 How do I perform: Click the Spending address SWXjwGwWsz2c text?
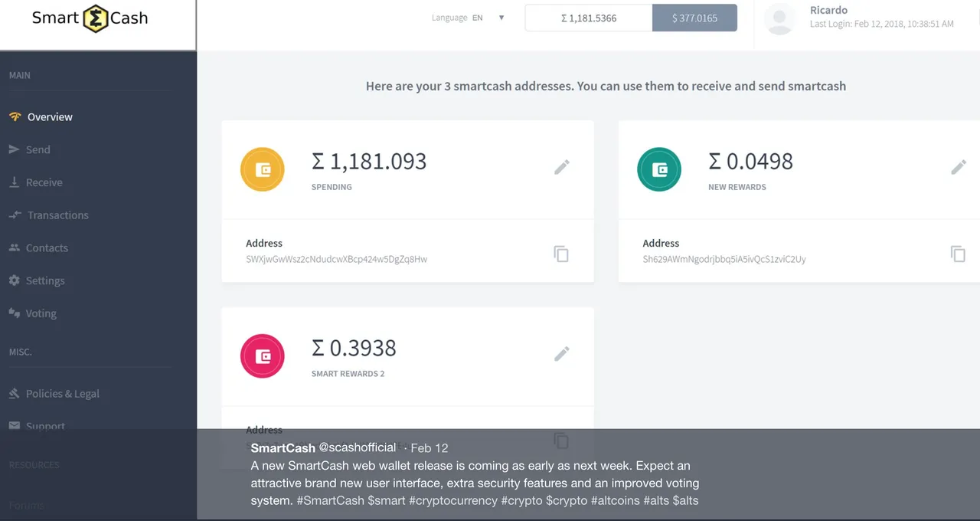click(x=337, y=259)
